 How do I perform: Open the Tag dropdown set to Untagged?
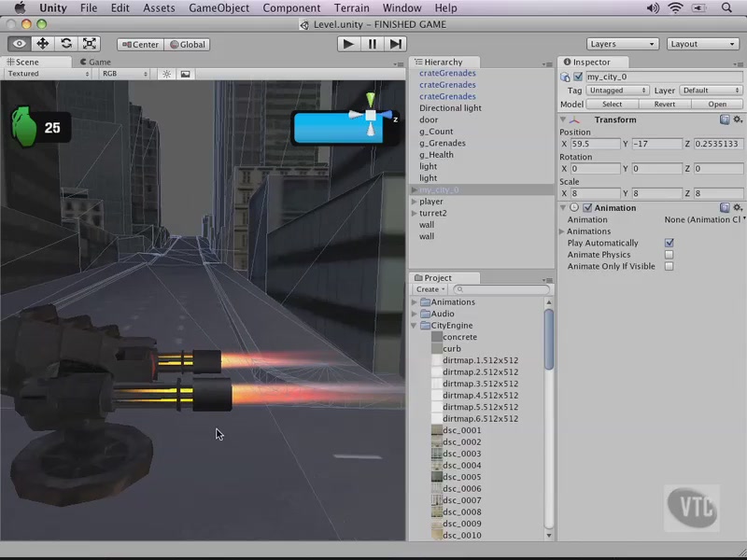[x=618, y=91]
